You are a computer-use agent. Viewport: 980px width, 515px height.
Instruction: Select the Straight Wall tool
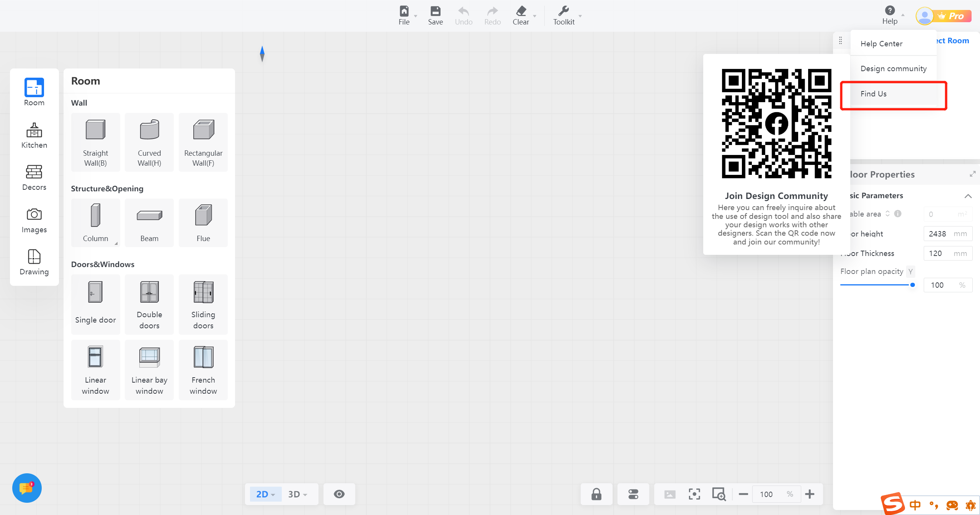coord(95,142)
